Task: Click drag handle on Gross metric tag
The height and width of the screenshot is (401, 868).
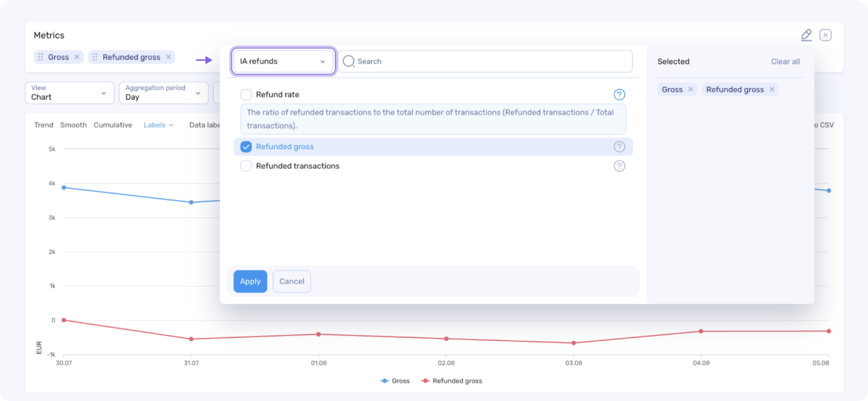Action: pyautogui.click(x=41, y=57)
